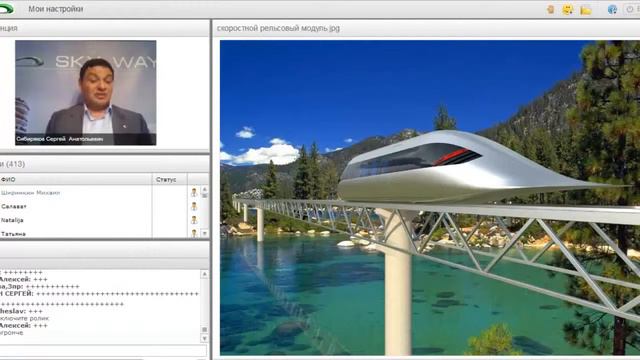The height and width of the screenshot is (360, 640).
Task: Select participant Татьяна in the list
Action: point(13,234)
